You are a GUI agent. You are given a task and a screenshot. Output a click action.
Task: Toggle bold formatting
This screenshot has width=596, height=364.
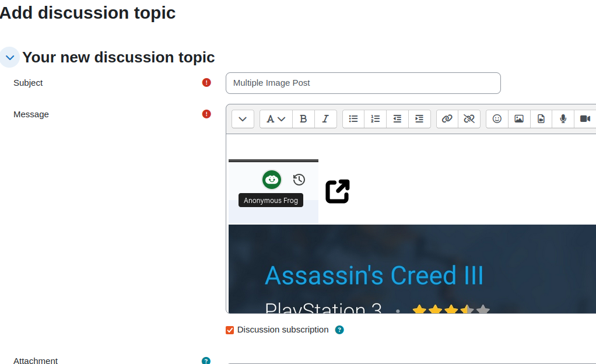[x=303, y=119]
